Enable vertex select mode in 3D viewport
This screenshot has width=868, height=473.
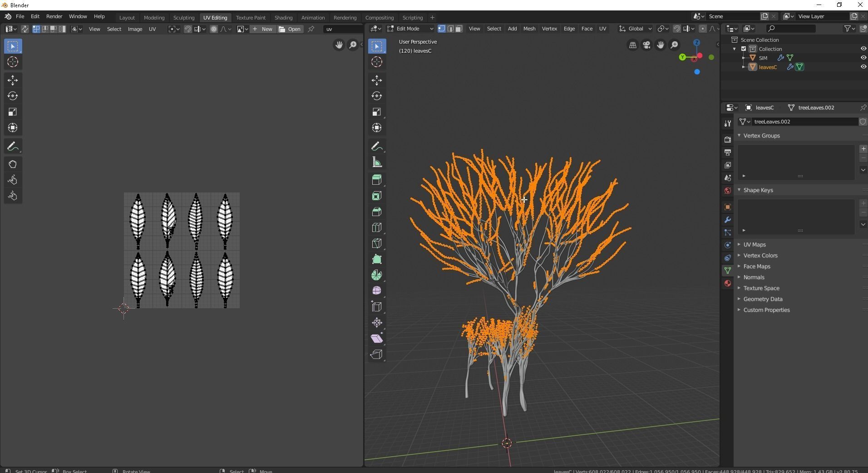[441, 29]
